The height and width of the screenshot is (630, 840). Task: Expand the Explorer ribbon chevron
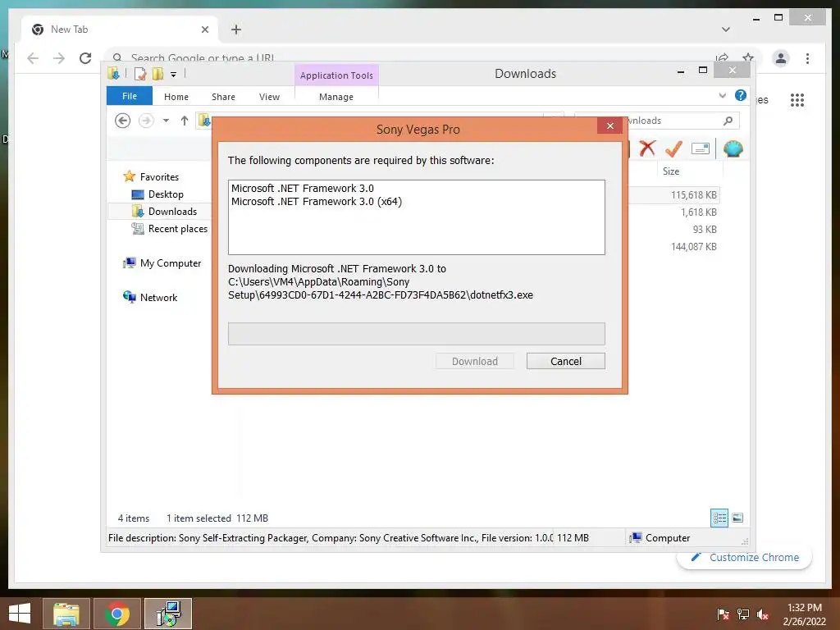[x=723, y=95]
